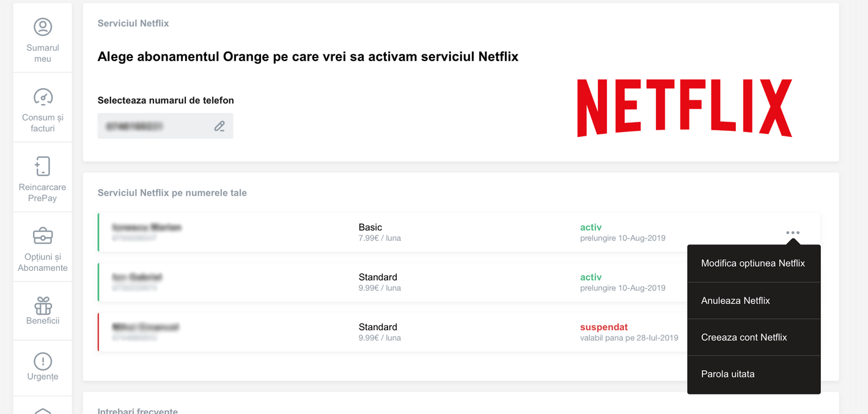Click Serviciul Netflix pe numerele tale heading
868x414 pixels.
coord(172,193)
